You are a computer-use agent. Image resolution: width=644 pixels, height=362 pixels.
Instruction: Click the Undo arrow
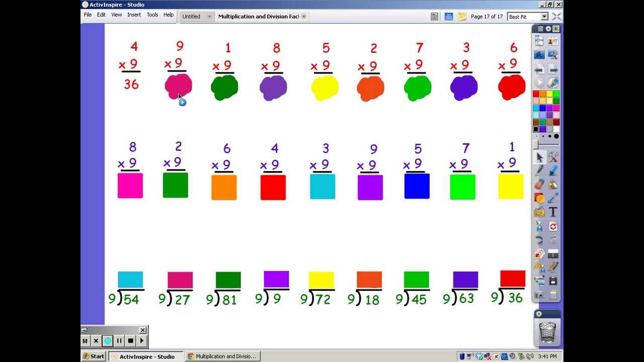(539, 240)
